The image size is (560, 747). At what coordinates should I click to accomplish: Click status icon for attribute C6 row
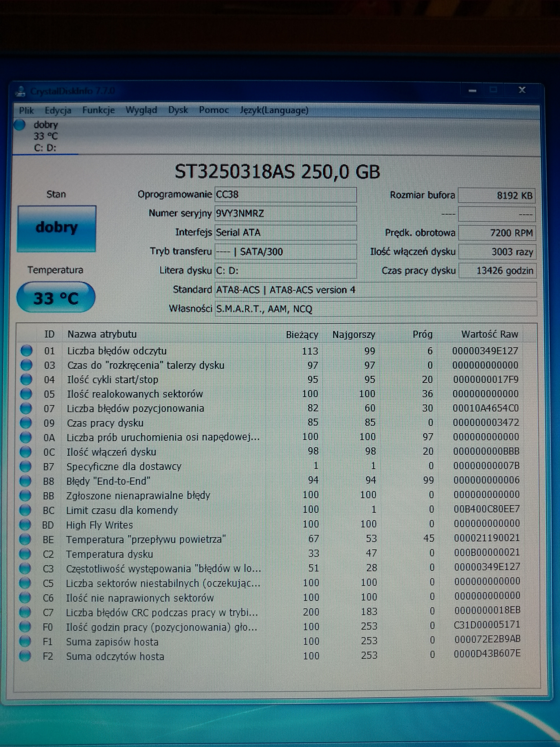point(25,598)
